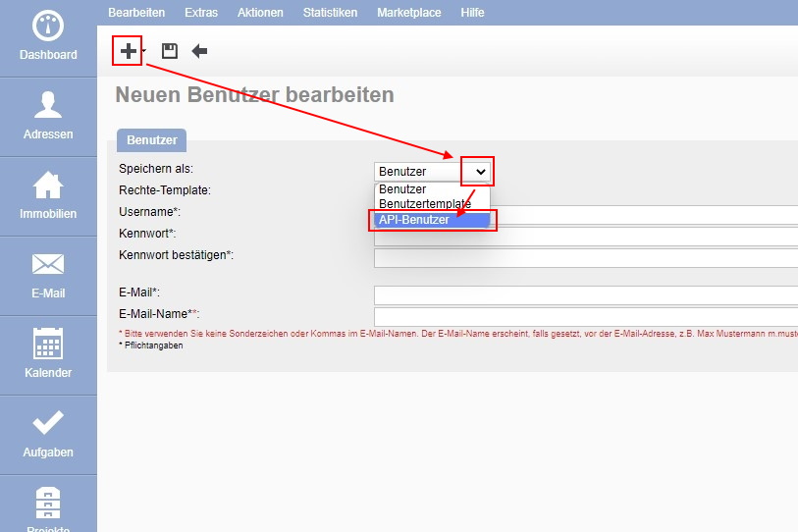The height and width of the screenshot is (532, 798).
Task: Open the Extras menu
Action: tap(201, 13)
